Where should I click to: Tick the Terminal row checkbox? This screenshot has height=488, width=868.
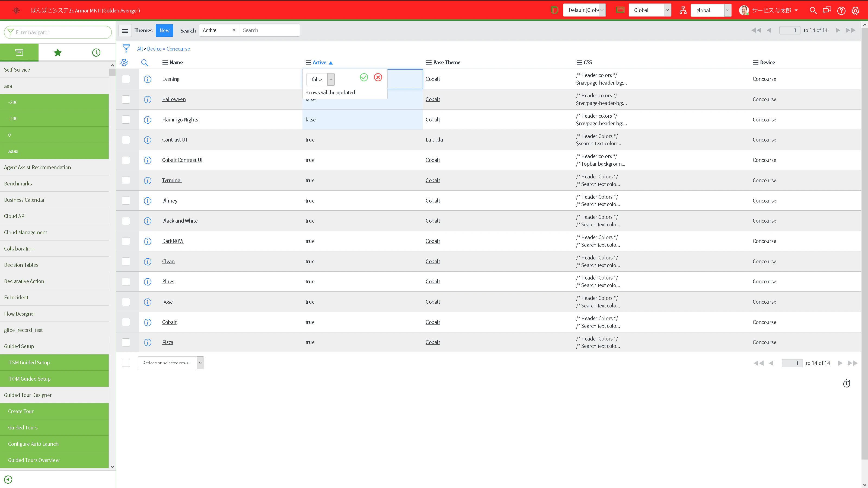pos(126,180)
